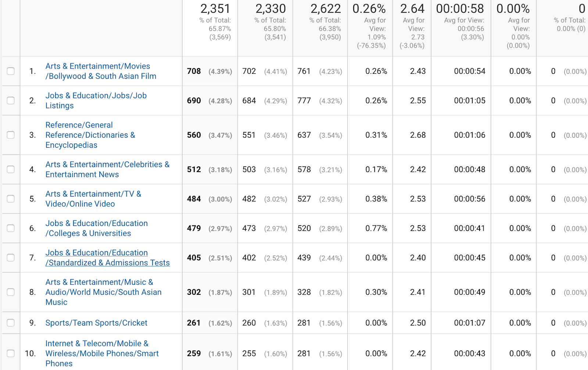Check the Standardized & Admissions Tests row checkbox
The width and height of the screenshot is (588, 370).
coord(11,258)
